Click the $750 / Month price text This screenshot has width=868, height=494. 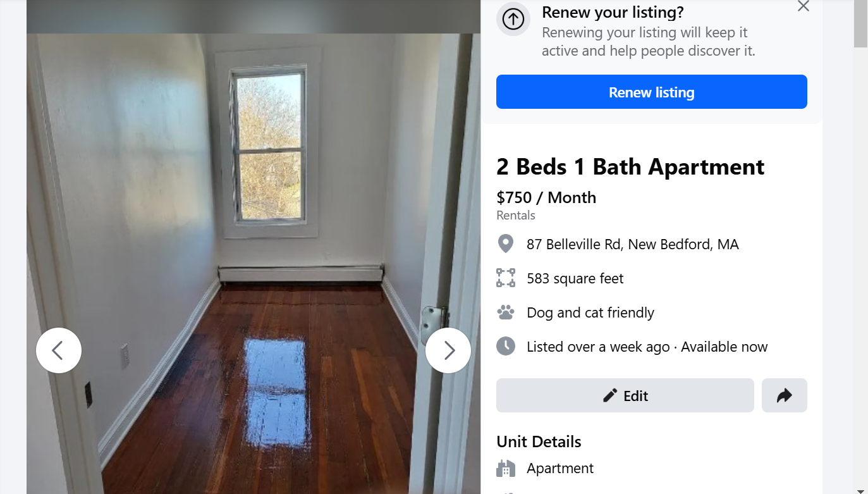(x=546, y=197)
